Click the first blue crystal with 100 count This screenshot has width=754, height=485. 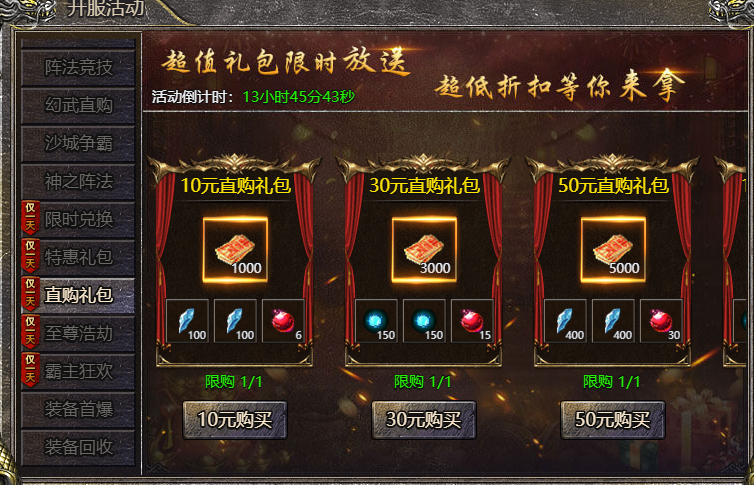[x=187, y=321]
